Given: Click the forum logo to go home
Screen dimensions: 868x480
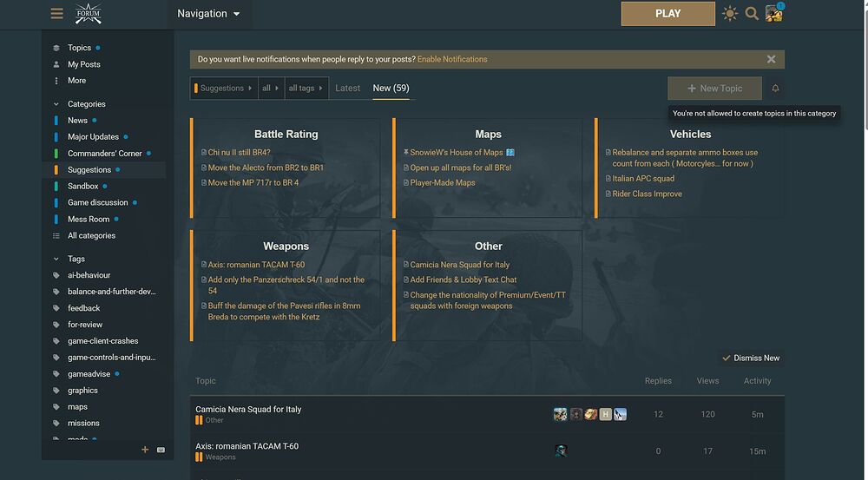Looking at the screenshot, I should pos(88,14).
